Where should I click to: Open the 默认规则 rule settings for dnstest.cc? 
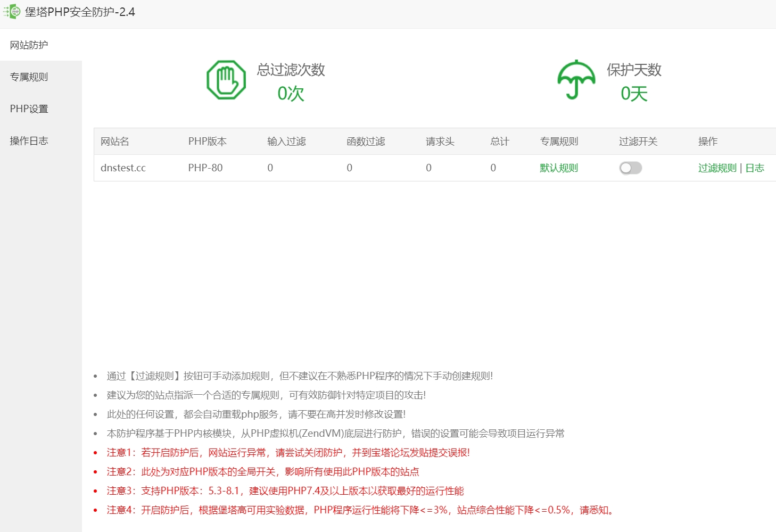pyautogui.click(x=558, y=168)
